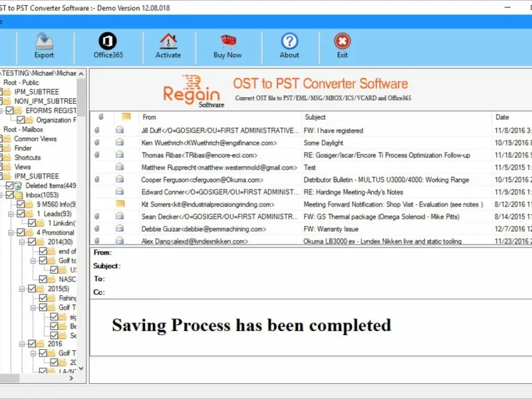Collapse the Golf T node under 2015
This screenshot has height=399, width=532.
tap(33, 308)
